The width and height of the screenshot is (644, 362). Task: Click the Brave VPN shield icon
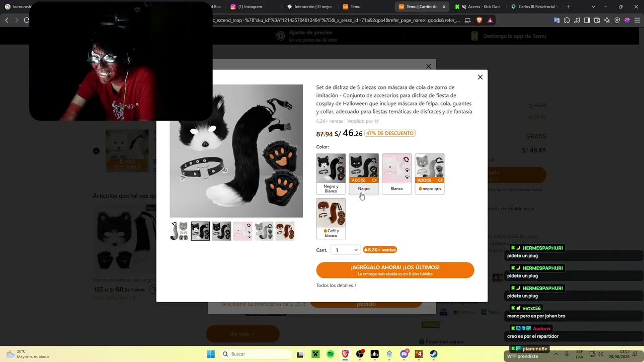coord(617,20)
